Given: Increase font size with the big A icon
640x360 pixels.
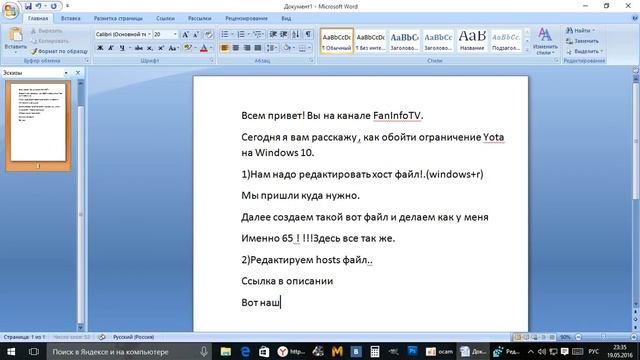Looking at the screenshot, I should coord(185,35).
